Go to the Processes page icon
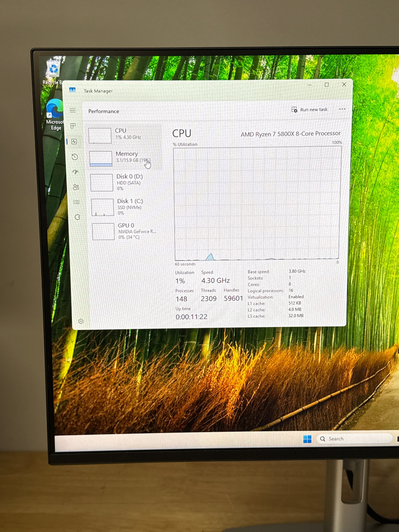This screenshot has height=532, width=399. (x=73, y=126)
